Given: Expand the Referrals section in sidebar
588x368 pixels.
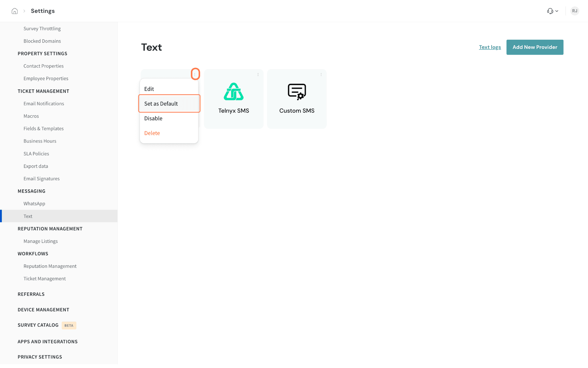Looking at the screenshot, I should point(31,294).
